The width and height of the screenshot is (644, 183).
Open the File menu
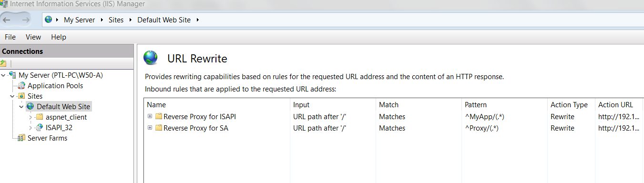click(10, 37)
